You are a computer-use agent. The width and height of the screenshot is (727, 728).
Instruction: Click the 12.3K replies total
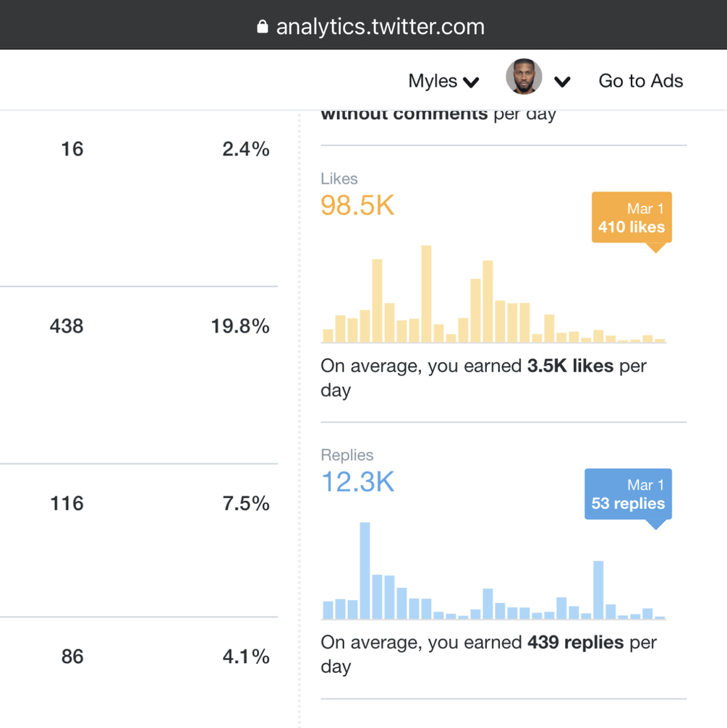(357, 481)
